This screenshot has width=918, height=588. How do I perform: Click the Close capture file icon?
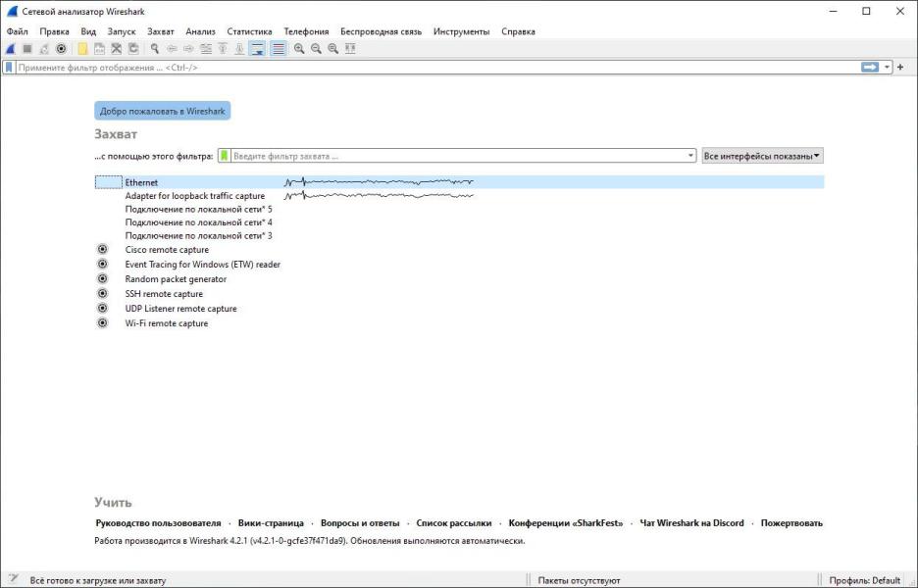(x=117, y=49)
